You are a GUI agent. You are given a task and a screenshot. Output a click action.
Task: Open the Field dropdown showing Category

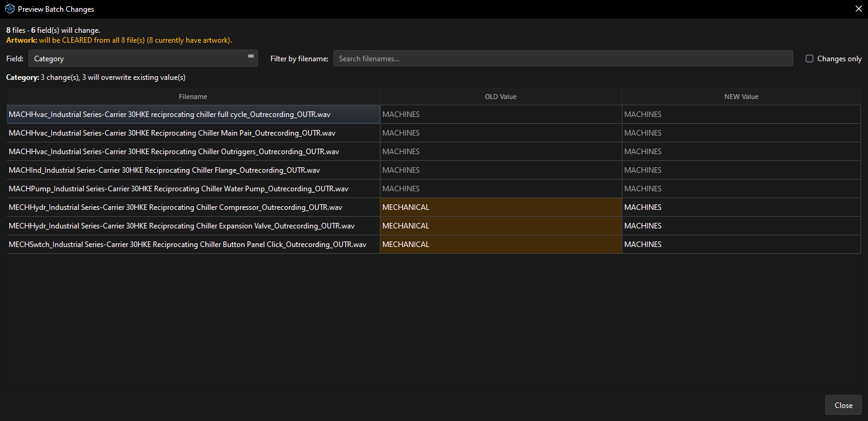143,58
